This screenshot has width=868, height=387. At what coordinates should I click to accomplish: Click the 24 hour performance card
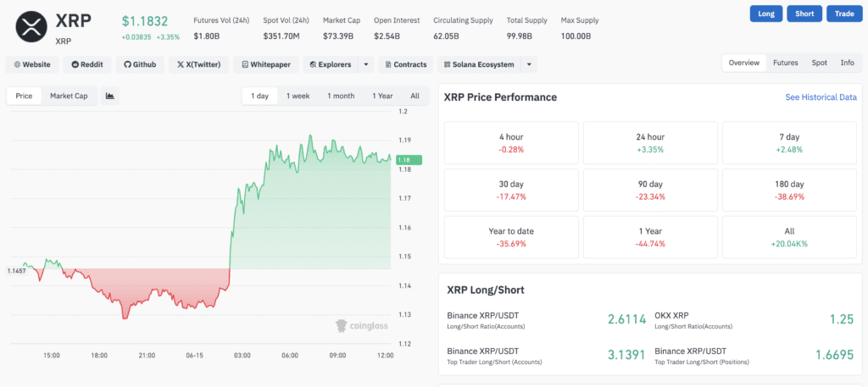(x=650, y=142)
